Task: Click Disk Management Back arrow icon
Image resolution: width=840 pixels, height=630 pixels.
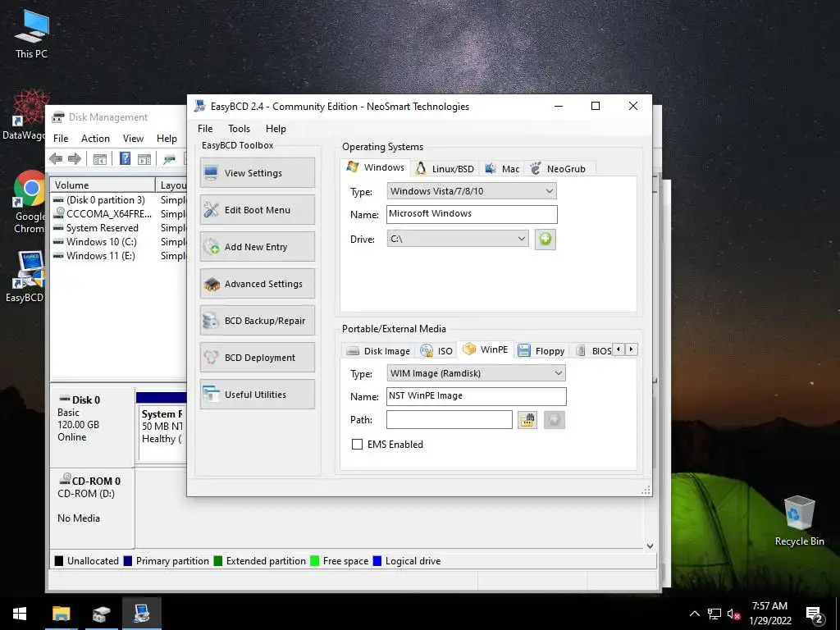Action: 56,158
